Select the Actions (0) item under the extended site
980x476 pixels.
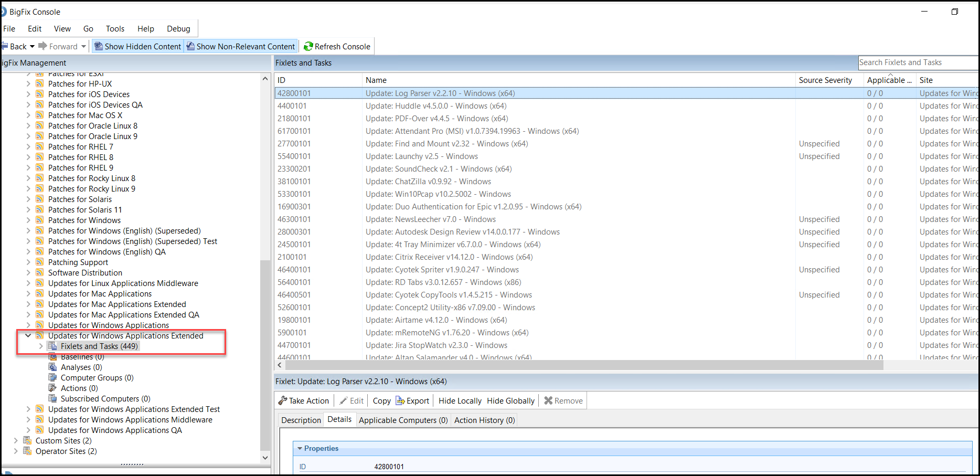click(78, 388)
